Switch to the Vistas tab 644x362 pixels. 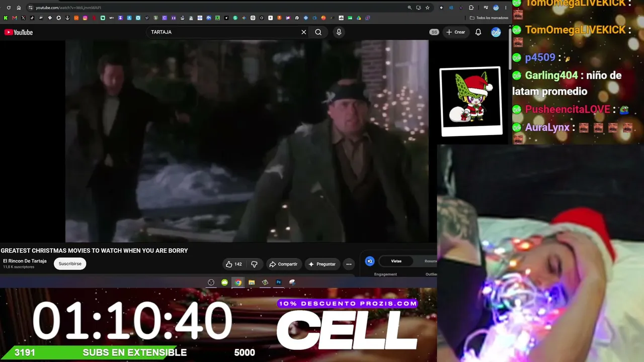(396, 261)
